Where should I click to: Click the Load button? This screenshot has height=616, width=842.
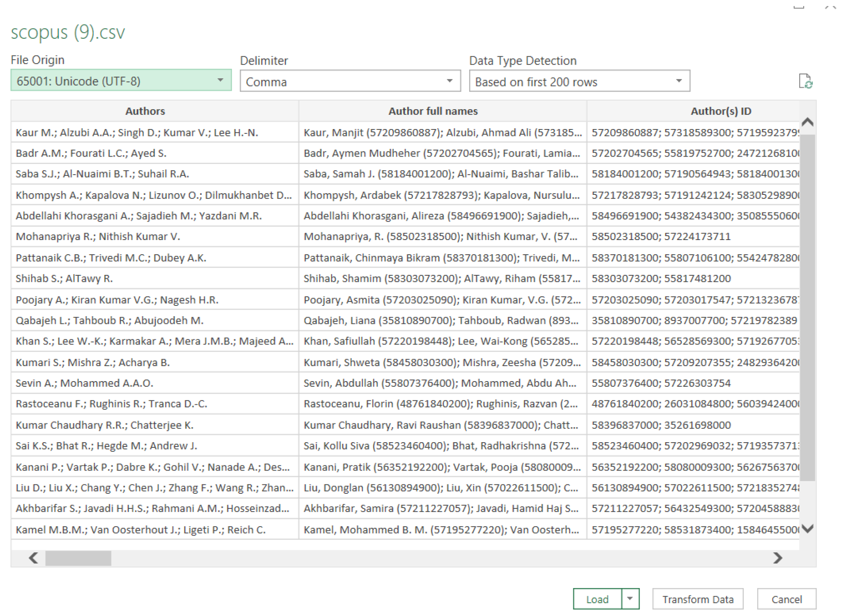[x=597, y=599]
